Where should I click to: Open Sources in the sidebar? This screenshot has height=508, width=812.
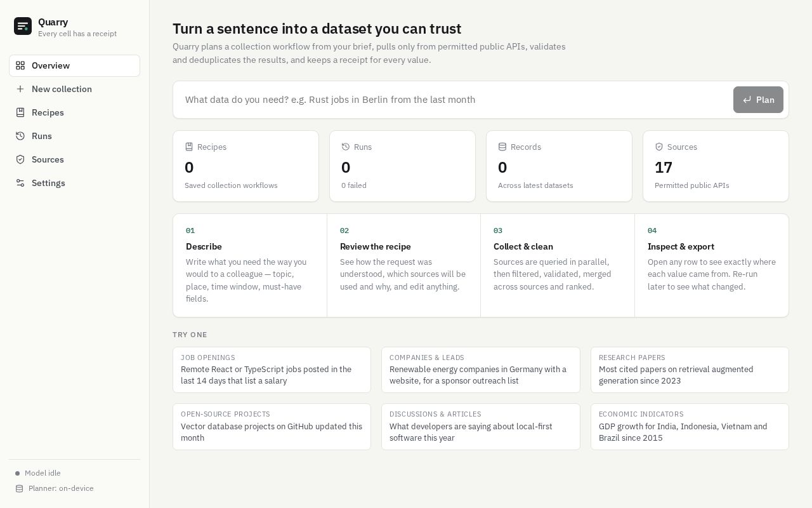coord(74,159)
